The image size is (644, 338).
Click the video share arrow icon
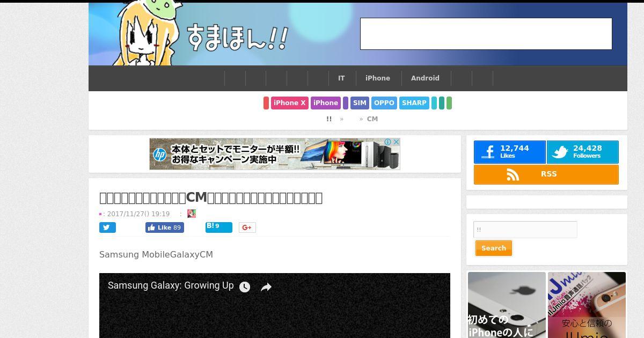(x=266, y=287)
